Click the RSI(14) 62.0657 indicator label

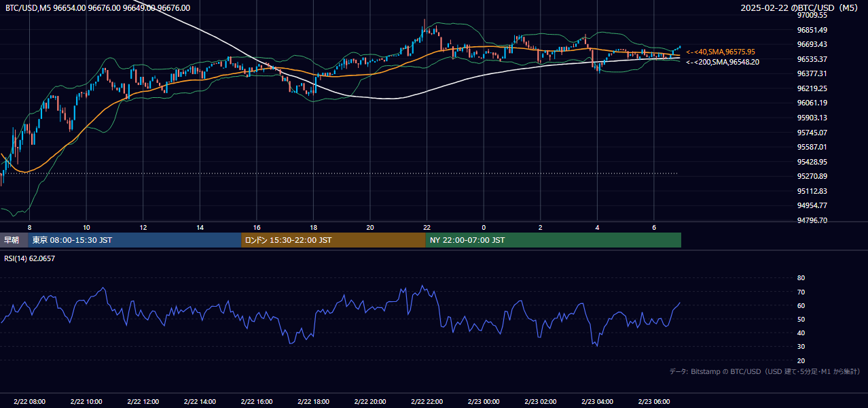[30, 259]
